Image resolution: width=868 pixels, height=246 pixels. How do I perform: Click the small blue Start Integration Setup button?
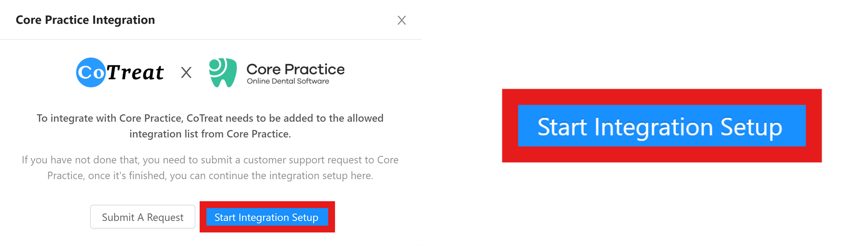(266, 217)
